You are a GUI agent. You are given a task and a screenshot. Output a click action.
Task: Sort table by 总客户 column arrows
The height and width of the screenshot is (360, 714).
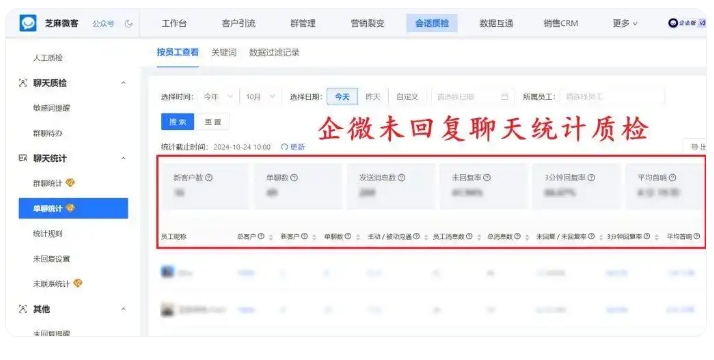271,237
